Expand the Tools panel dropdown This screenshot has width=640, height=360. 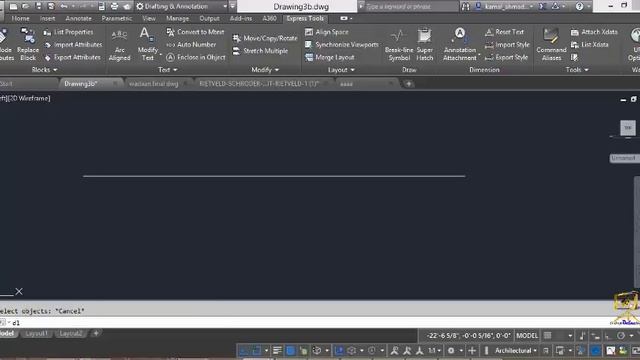[x=577, y=70]
